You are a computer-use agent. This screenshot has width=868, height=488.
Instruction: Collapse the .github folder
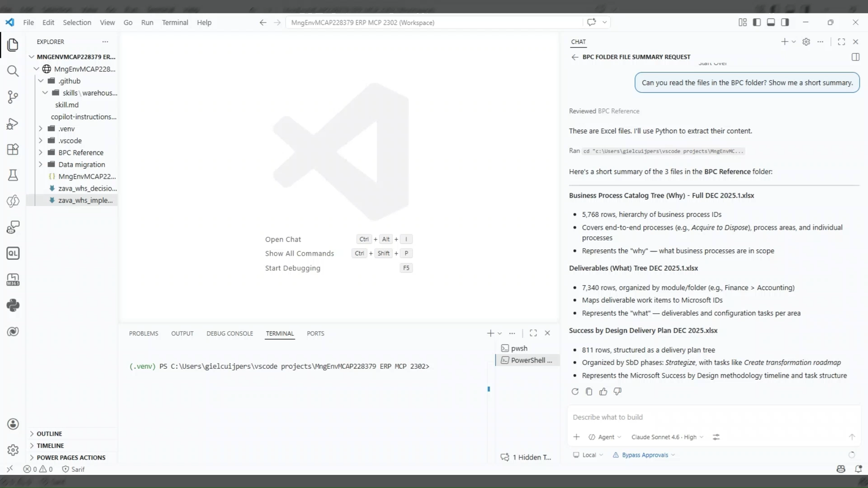tap(72, 81)
